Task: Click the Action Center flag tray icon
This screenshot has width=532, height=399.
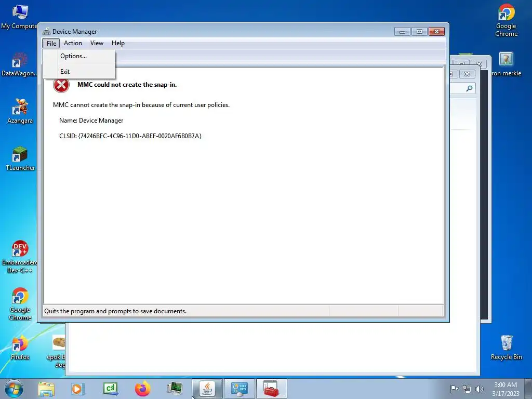Action: pos(454,389)
